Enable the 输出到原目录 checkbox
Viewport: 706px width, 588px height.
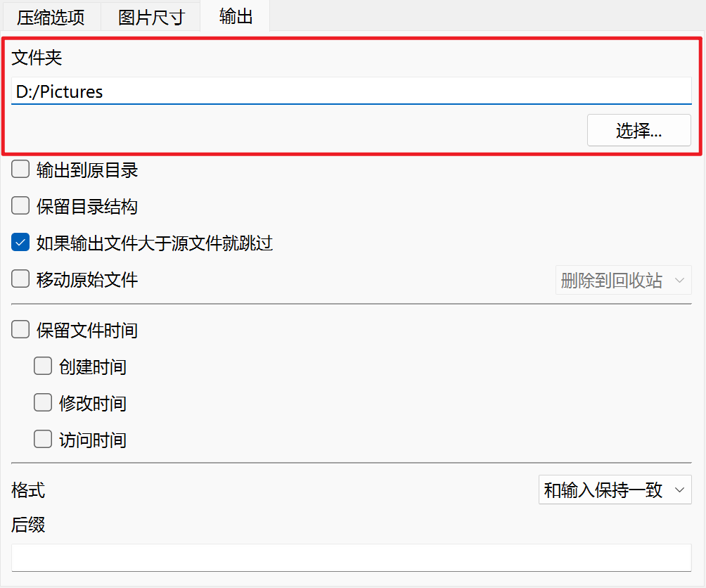pos(21,170)
